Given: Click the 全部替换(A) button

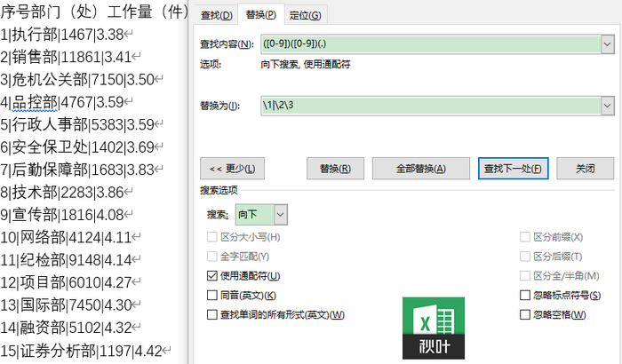Looking at the screenshot, I should coord(421,169).
